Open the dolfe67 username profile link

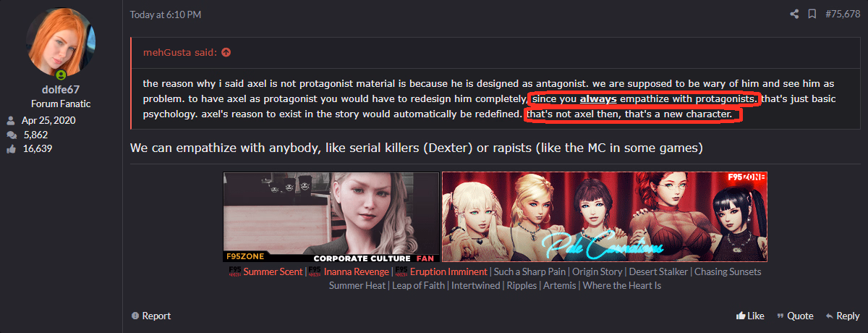click(61, 89)
